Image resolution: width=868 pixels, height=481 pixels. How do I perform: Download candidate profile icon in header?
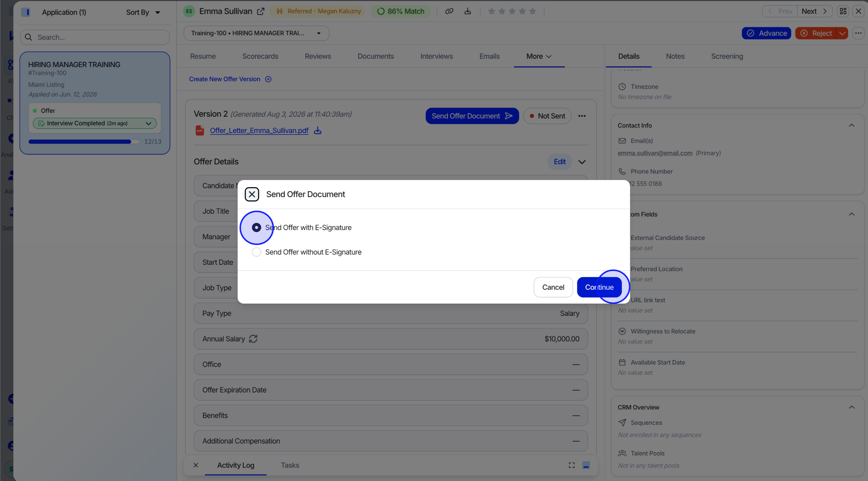click(468, 11)
